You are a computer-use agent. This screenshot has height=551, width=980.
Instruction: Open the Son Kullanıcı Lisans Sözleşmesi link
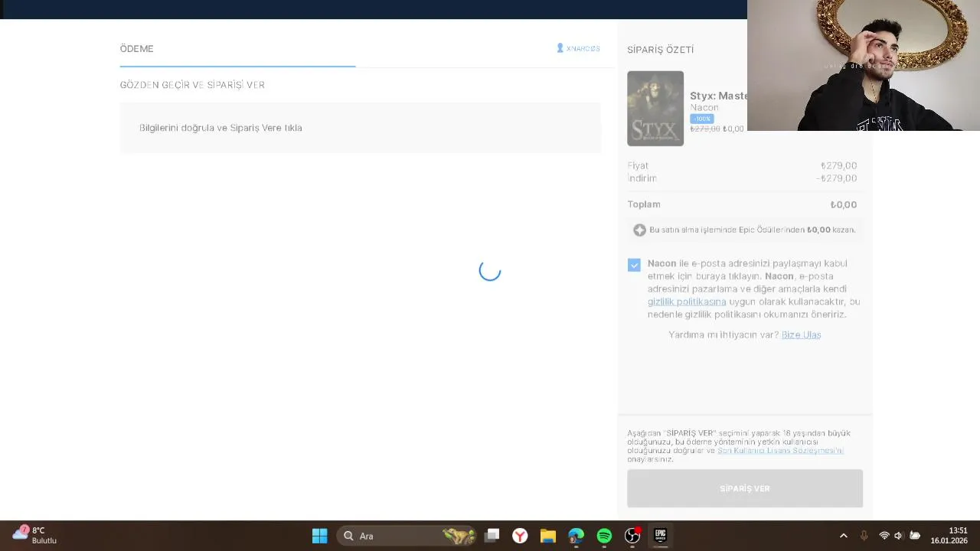(780, 450)
